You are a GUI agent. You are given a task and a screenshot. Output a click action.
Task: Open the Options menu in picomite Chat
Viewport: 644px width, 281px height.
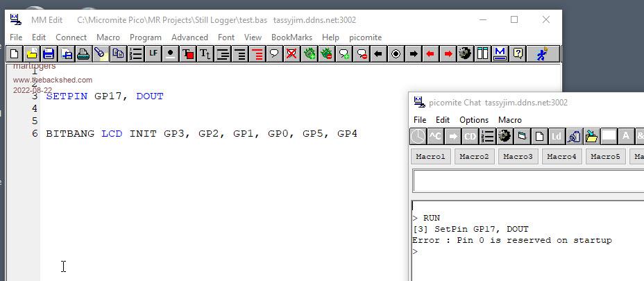tap(474, 120)
